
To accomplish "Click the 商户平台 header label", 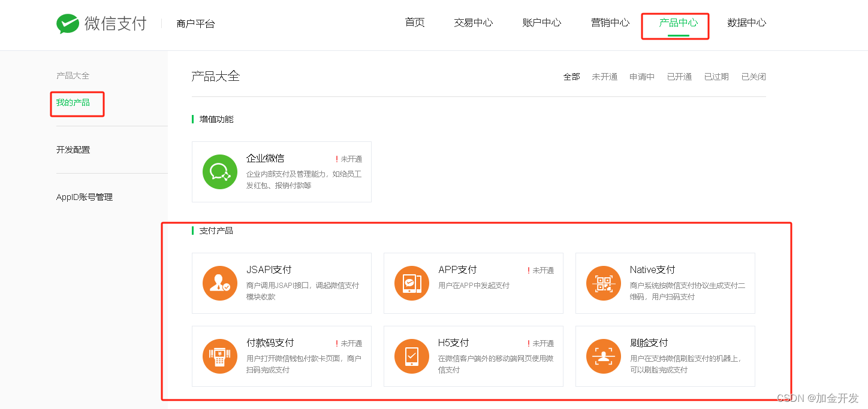I will (195, 24).
